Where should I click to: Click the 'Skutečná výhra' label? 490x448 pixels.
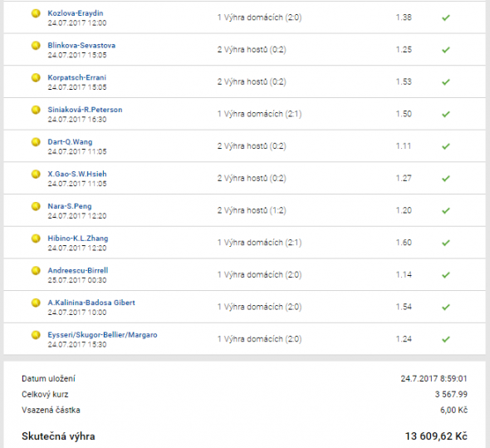tap(58, 436)
